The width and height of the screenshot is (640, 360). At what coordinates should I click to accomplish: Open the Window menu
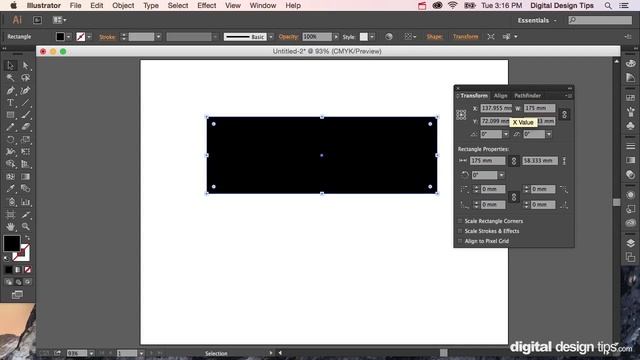[263, 6]
